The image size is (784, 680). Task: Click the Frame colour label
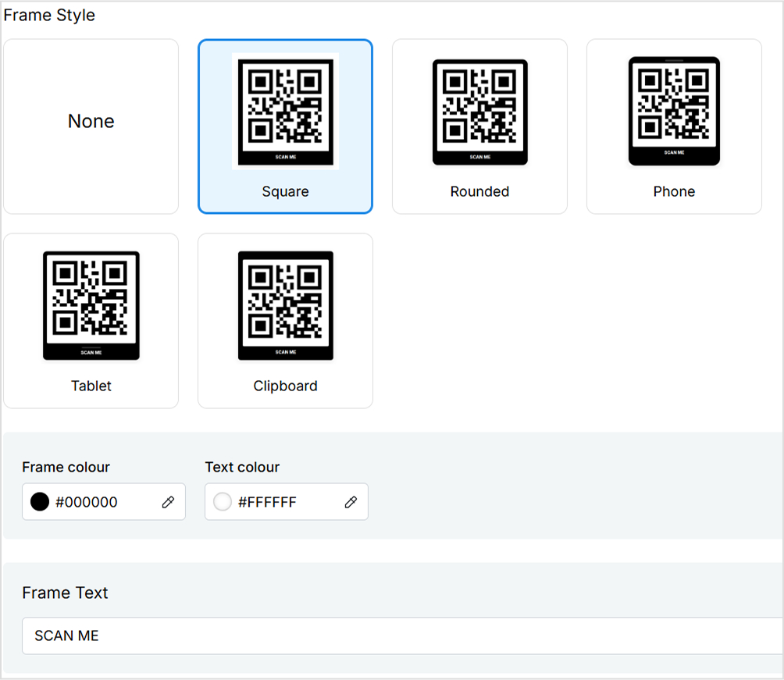click(66, 467)
